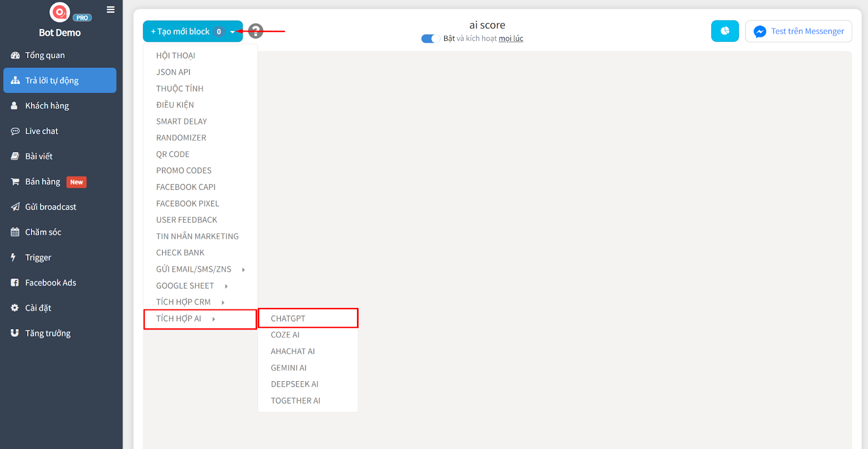Image resolution: width=868 pixels, height=449 pixels.
Task: Click the Trả lời tự động sitemap icon
Action: coord(15,80)
